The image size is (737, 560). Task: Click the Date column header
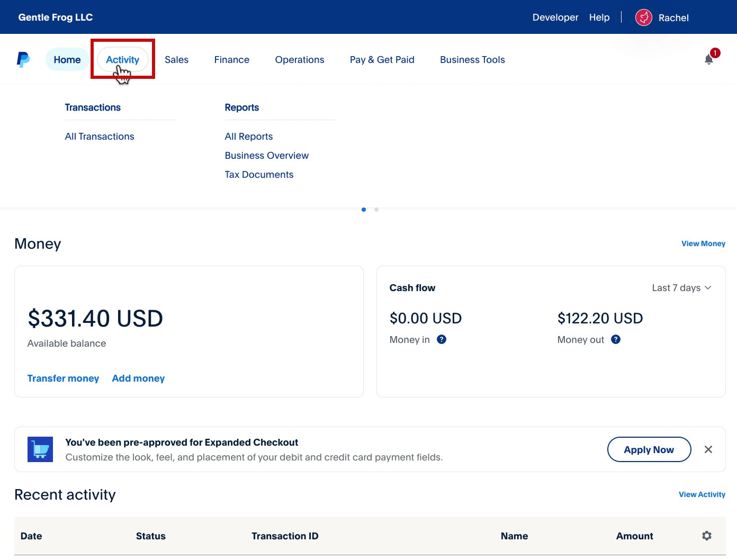tap(31, 536)
